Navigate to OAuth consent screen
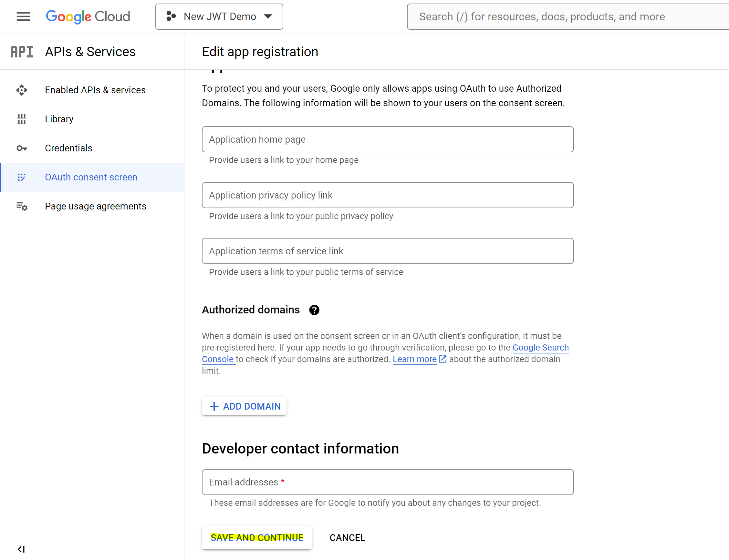The height and width of the screenshot is (560, 729). click(x=91, y=177)
